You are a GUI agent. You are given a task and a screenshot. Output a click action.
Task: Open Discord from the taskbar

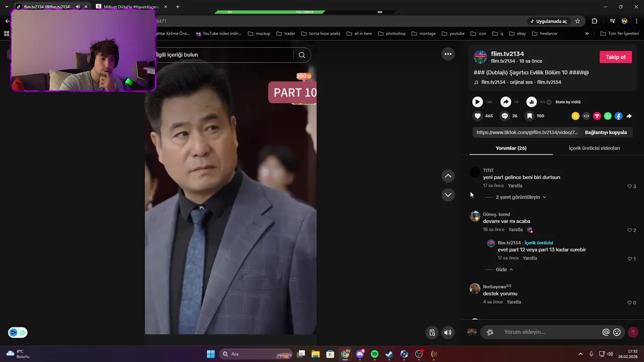pyautogui.click(x=360, y=354)
